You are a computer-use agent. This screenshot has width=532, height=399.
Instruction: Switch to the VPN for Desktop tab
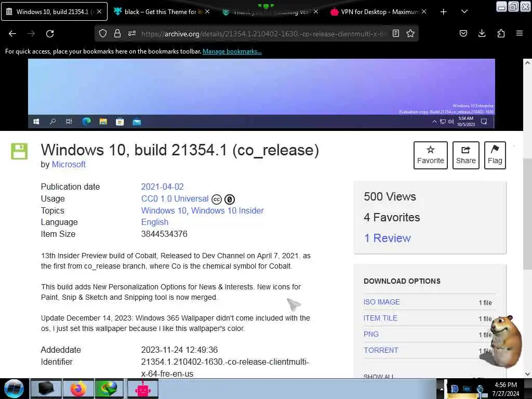pos(379,11)
